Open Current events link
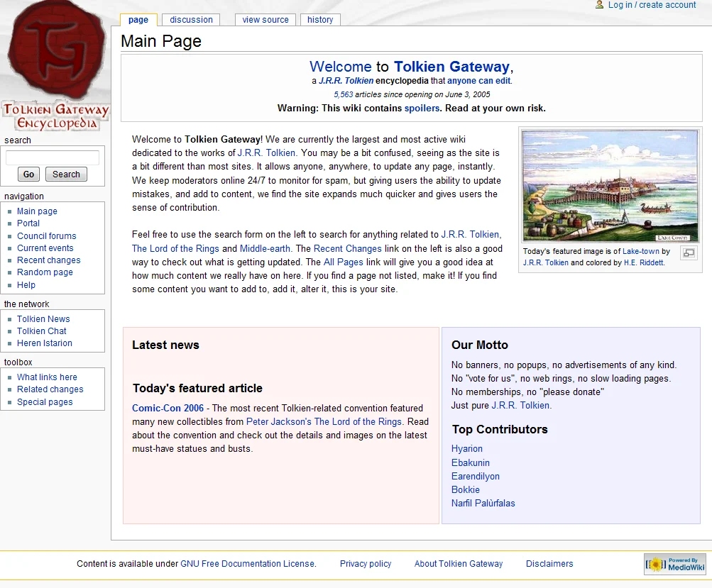 [45, 248]
